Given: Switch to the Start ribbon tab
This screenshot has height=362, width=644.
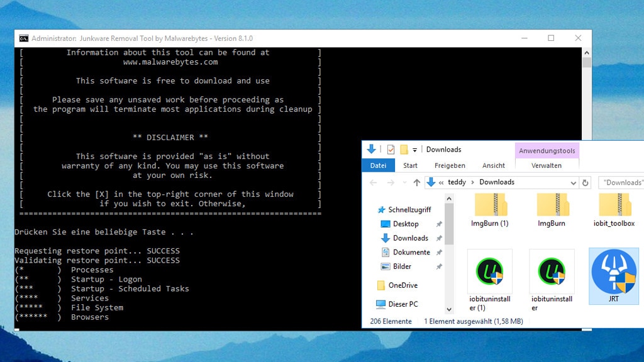Looking at the screenshot, I should [410, 165].
